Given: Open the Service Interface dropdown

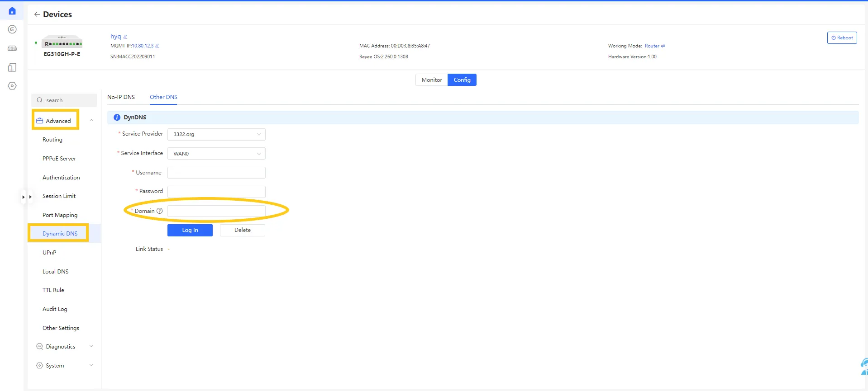Looking at the screenshot, I should tap(216, 154).
